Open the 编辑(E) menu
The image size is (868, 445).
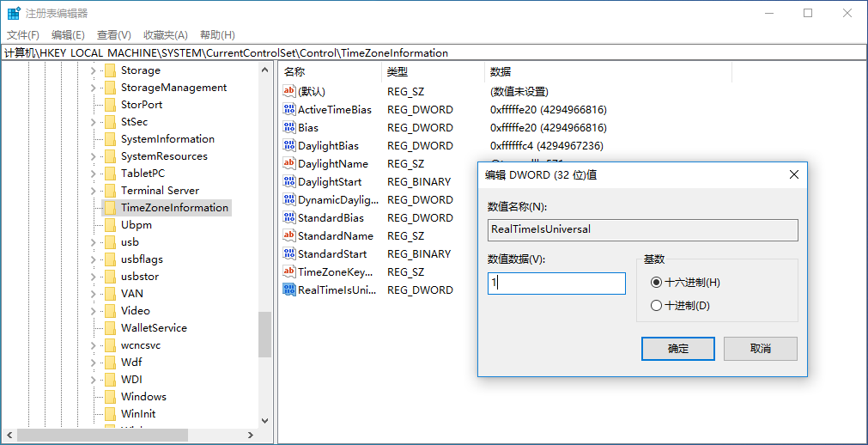point(68,35)
